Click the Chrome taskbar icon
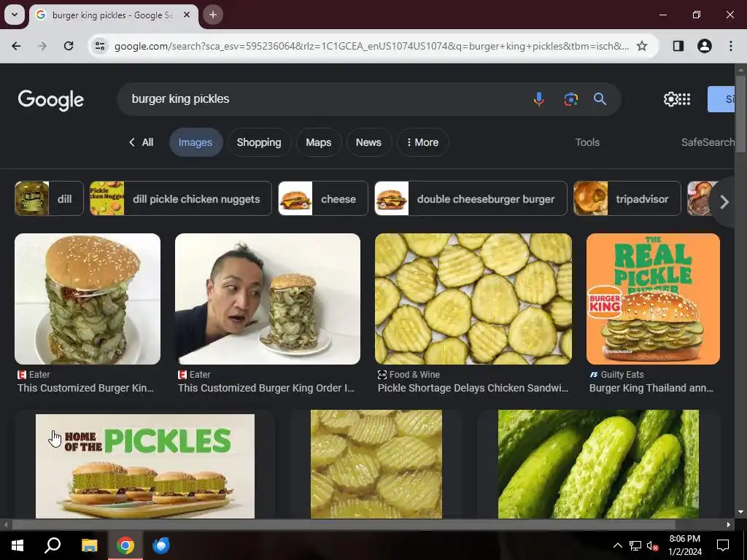This screenshot has height=560, width=747. point(125,545)
